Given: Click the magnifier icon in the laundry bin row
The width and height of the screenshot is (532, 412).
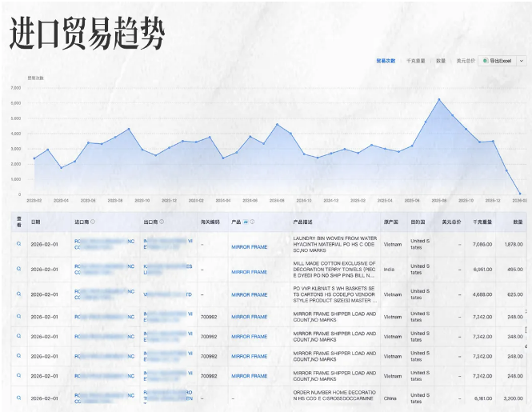Looking at the screenshot, I should tap(18, 243).
